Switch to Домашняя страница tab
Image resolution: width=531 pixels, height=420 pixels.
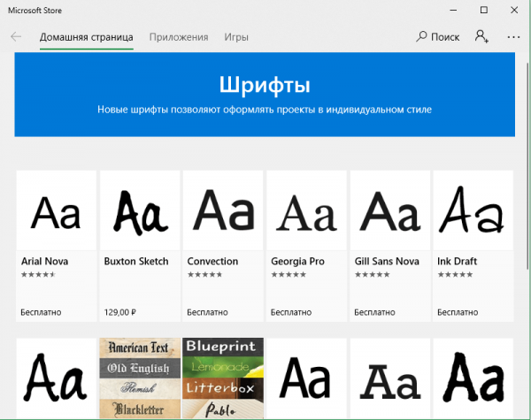click(87, 37)
